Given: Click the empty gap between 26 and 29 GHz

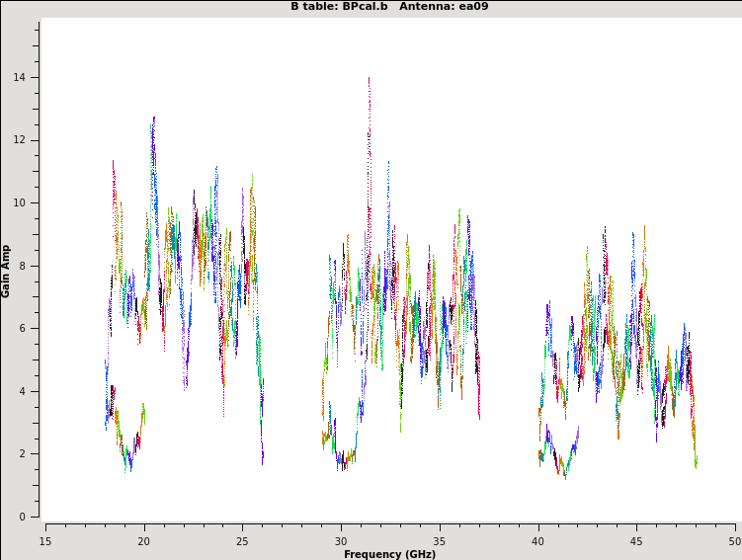Looking at the screenshot, I should [291, 296].
